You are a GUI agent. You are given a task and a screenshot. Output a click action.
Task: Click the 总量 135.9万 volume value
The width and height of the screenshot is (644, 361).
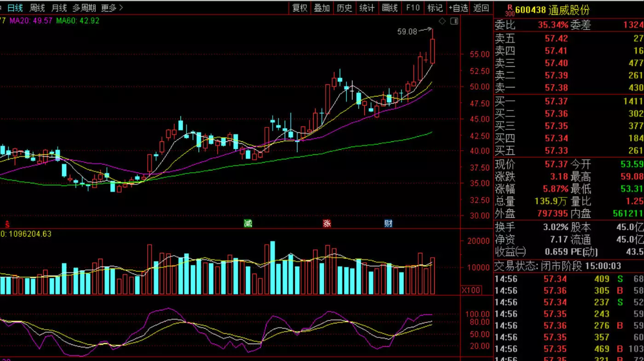[x=551, y=202]
